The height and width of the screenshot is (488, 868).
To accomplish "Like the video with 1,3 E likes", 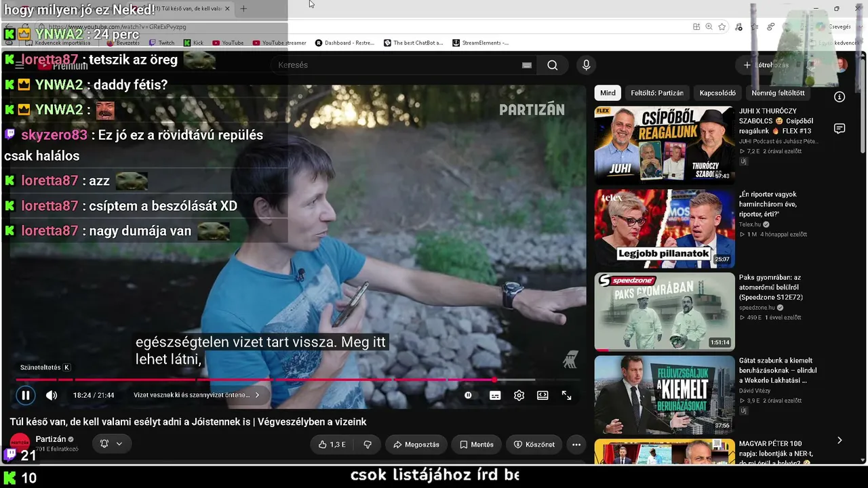I will pyautogui.click(x=332, y=445).
